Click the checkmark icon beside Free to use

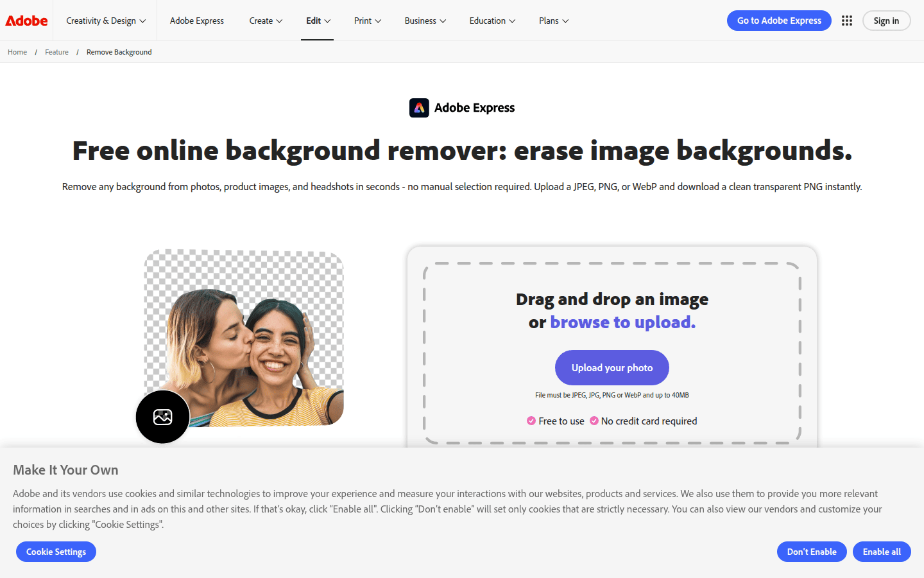[x=531, y=421]
